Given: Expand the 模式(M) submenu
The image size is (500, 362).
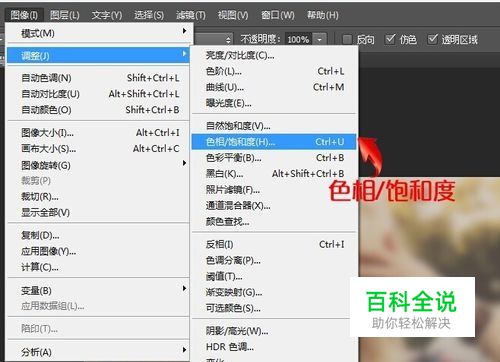Looking at the screenshot, I should (98, 33).
